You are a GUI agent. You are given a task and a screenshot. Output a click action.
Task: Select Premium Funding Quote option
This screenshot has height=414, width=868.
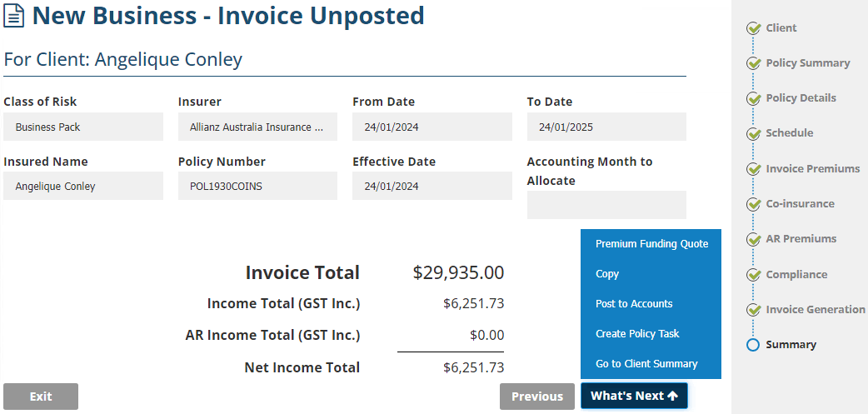tap(651, 244)
